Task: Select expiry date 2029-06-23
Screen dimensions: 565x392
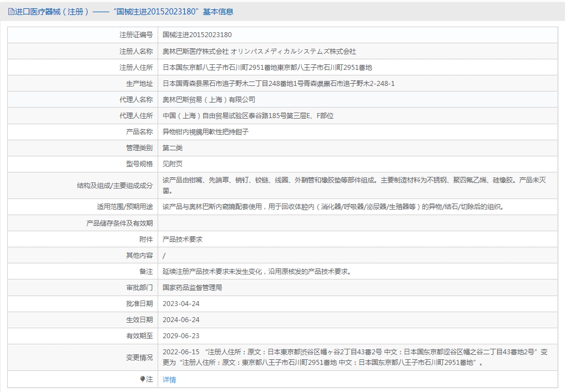Action: pos(181,336)
